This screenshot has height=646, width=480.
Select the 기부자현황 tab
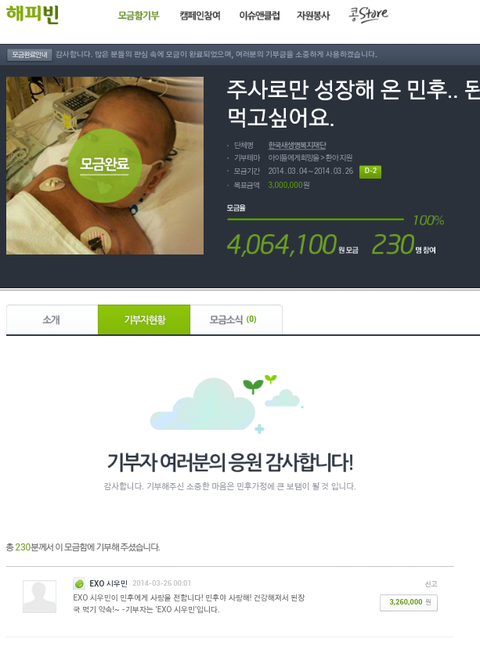[x=144, y=319]
